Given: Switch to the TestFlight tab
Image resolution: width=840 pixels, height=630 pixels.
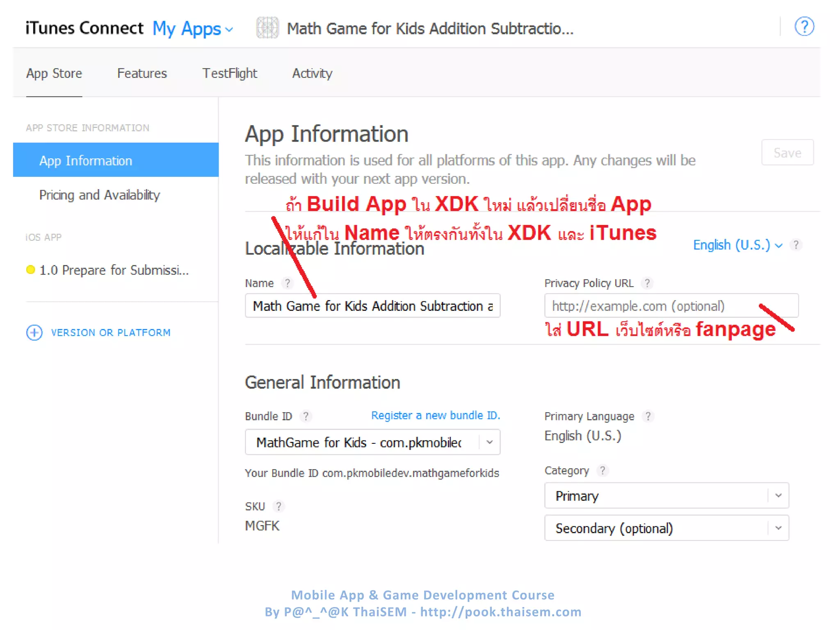Looking at the screenshot, I should coord(230,73).
